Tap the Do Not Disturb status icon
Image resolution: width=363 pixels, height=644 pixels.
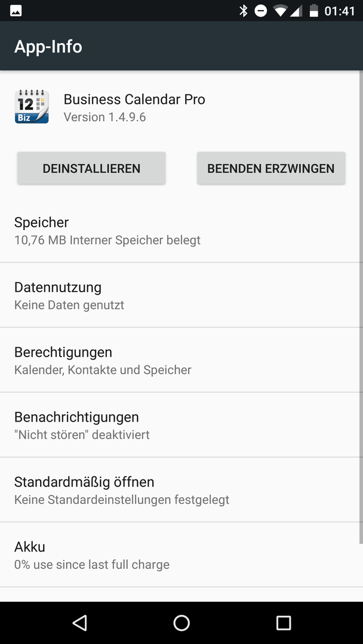(261, 11)
